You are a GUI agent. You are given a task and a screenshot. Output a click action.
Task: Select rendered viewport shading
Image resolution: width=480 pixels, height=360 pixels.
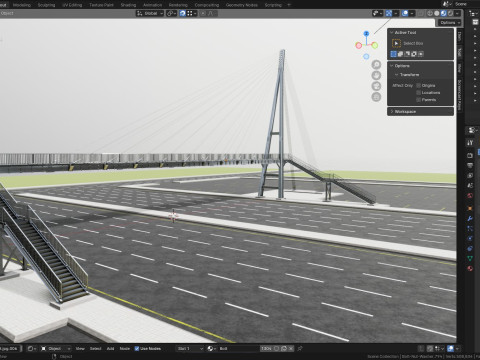[x=450, y=13]
